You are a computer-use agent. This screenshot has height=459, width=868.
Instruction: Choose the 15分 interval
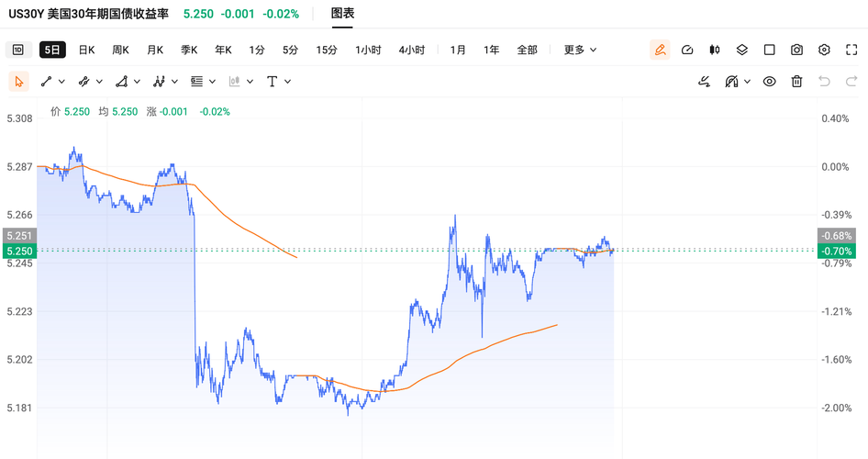327,50
